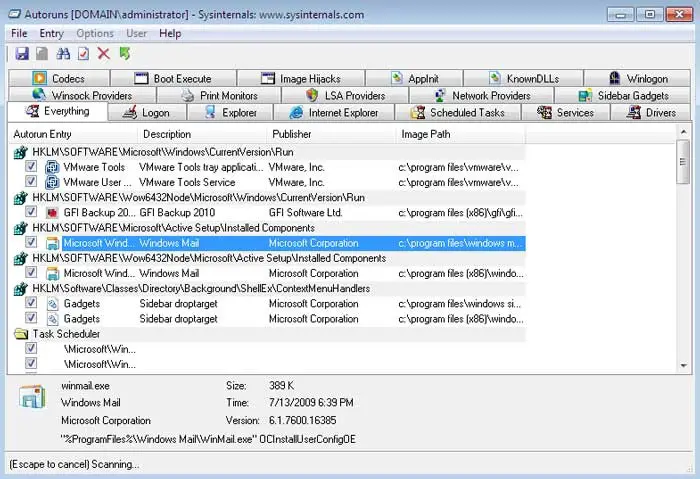Click the VMware User entry icon
This screenshot has height=479, width=700.
[52, 182]
